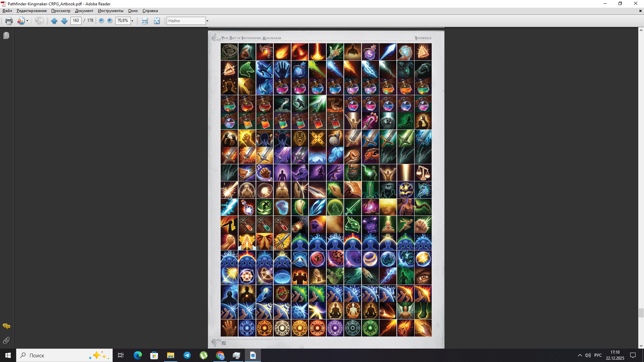644x362 pixels.
Task: Click the fit width scrolling mode icon
Action: click(x=145, y=21)
